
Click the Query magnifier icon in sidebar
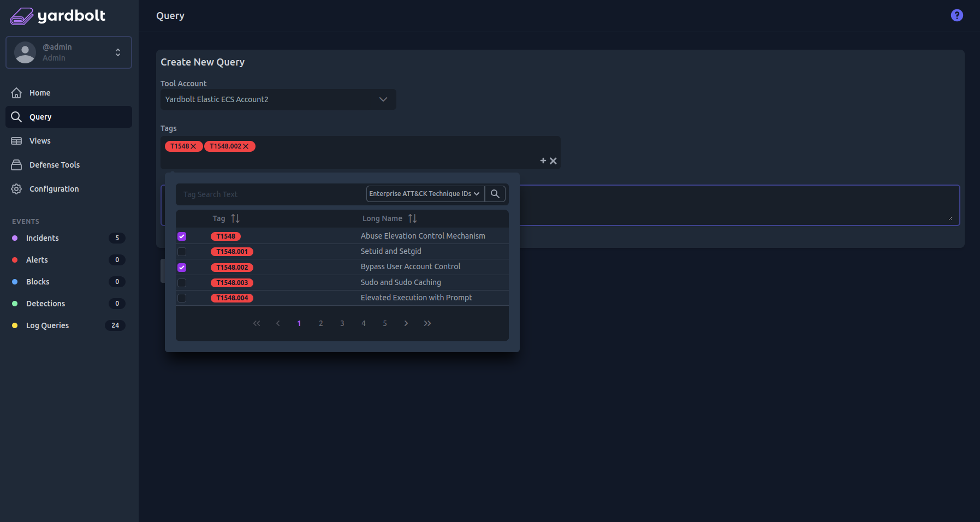(16, 117)
